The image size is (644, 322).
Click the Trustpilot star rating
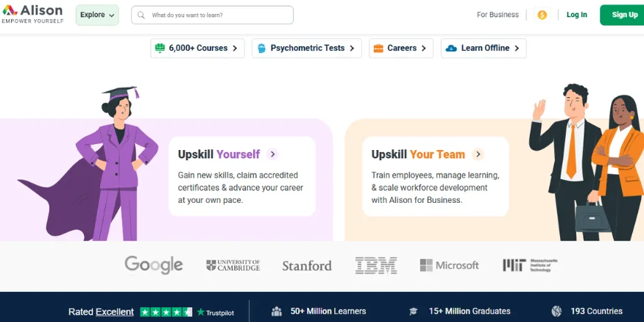(166, 312)
